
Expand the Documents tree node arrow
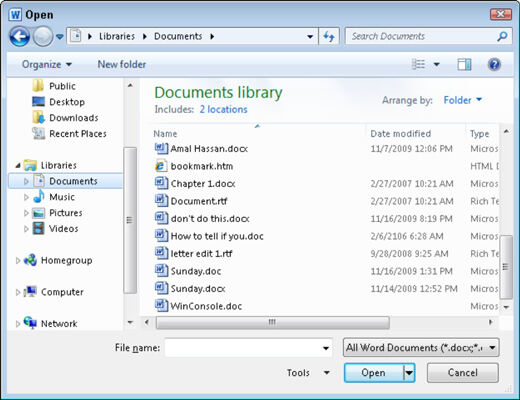(x=26, y=181)
